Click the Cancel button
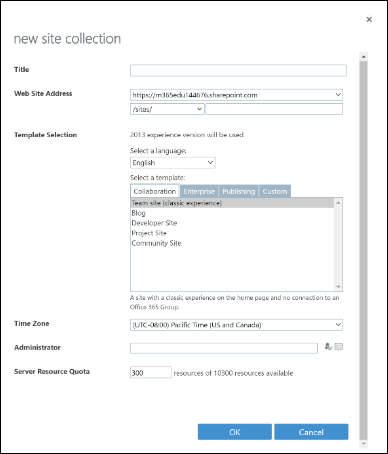 (311, 432)
